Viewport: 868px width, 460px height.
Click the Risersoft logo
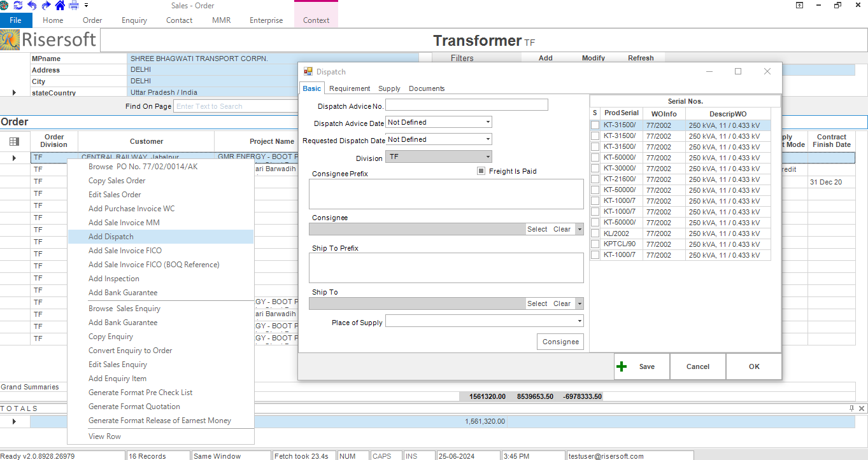point(49,40)
